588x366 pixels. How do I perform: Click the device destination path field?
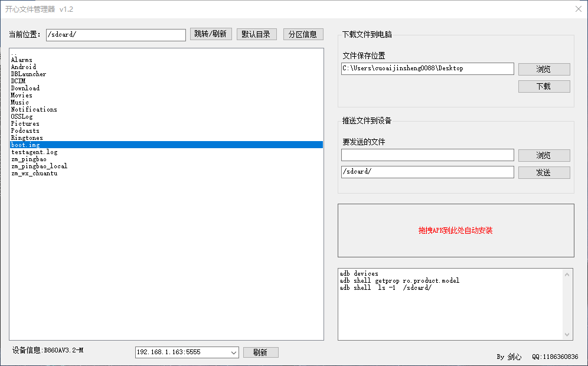427,172
